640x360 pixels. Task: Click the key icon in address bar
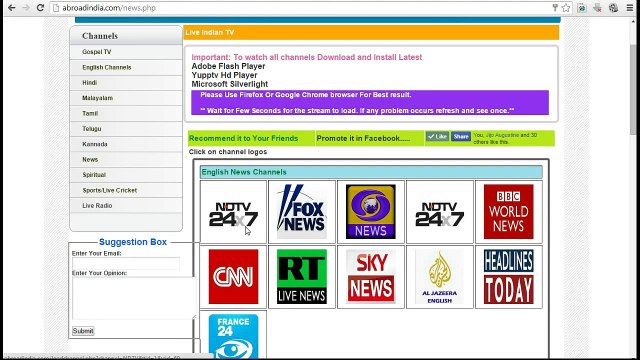pyautogui.click(x=555, y=8)
